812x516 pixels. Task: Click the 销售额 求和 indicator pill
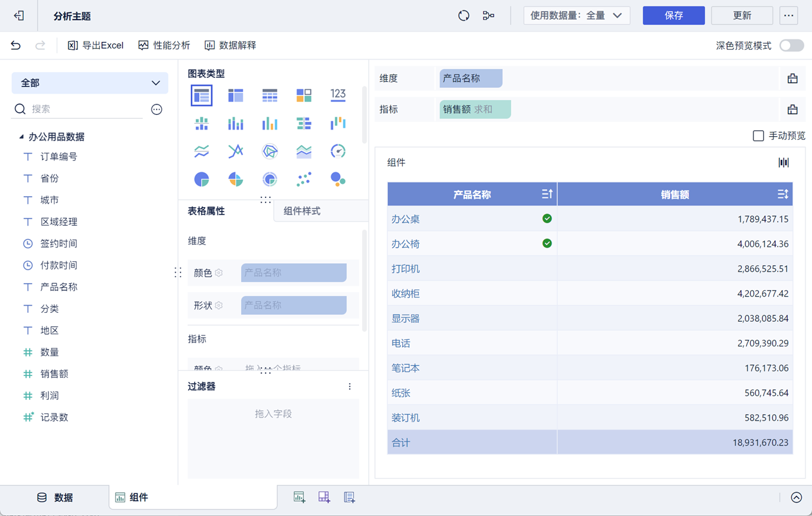475,110
